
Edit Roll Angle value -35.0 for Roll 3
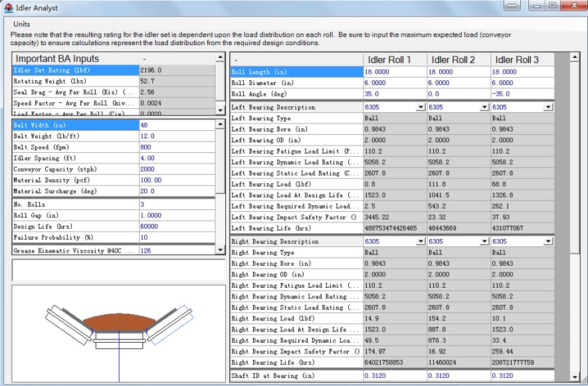point(522,94)
